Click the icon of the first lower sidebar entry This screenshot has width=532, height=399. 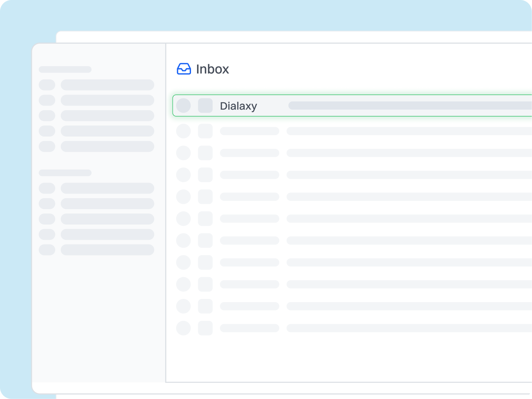click(47, 188)
